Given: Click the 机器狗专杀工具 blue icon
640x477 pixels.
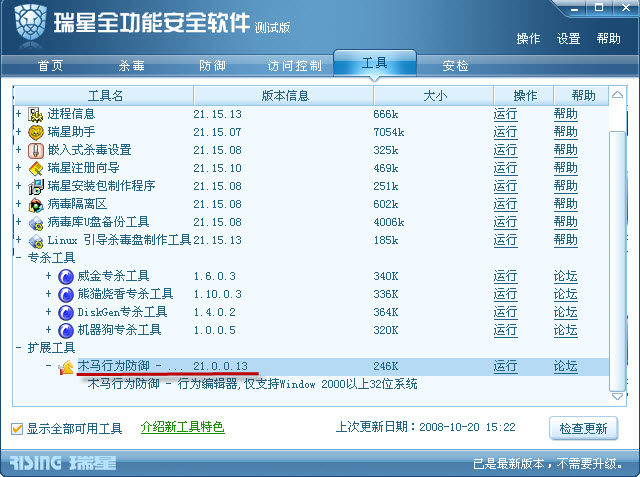Looking at the screenshot, I should (66, 331).
